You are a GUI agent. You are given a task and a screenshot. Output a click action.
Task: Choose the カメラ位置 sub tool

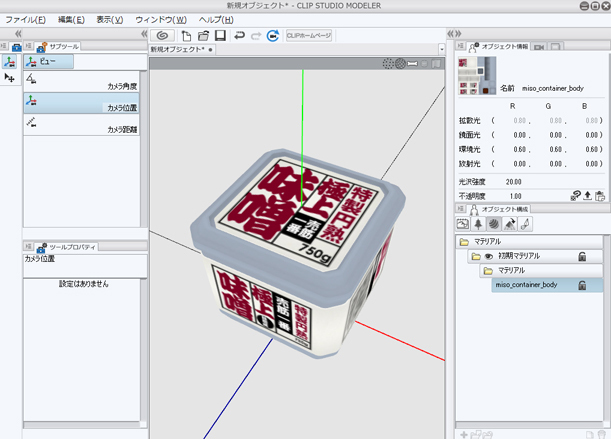[81, 103]
